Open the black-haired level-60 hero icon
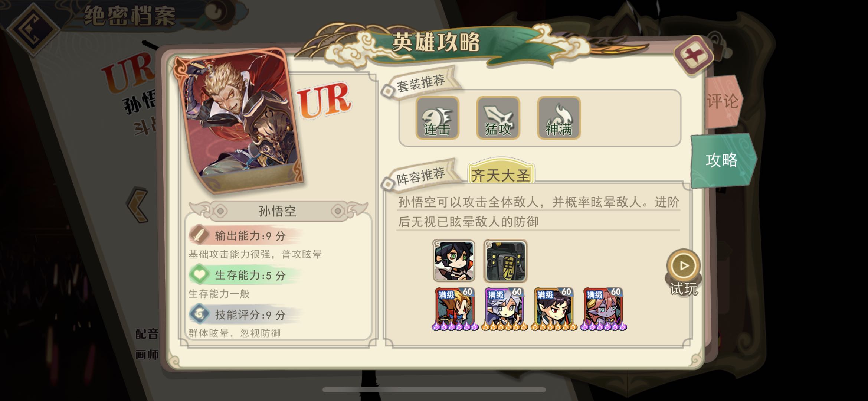This screenshot has width=868, height=401. (x=554, y=309)
